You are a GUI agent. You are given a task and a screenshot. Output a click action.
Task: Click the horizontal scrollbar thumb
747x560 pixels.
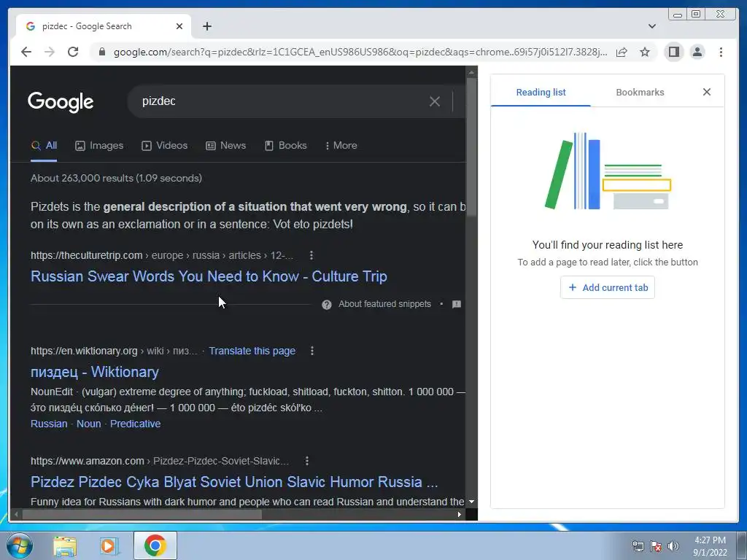point(142,514)
